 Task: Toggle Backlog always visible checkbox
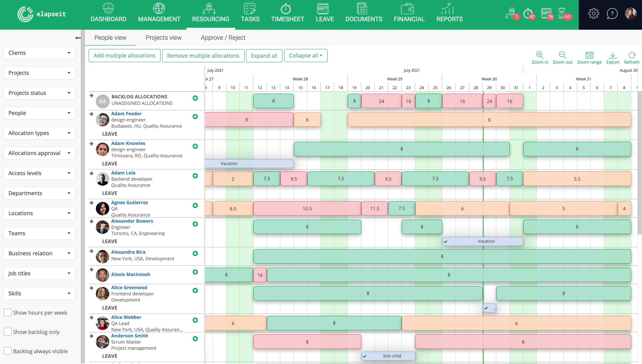8,351
